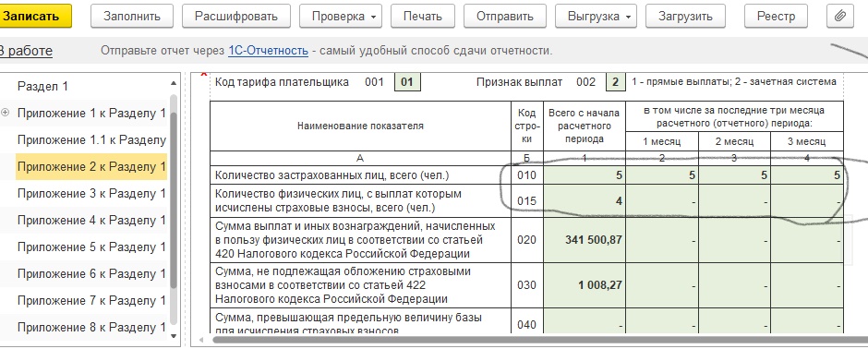Click the 1 месяц column header
This screenshot has height=349, width=868.
coord(662,141)
